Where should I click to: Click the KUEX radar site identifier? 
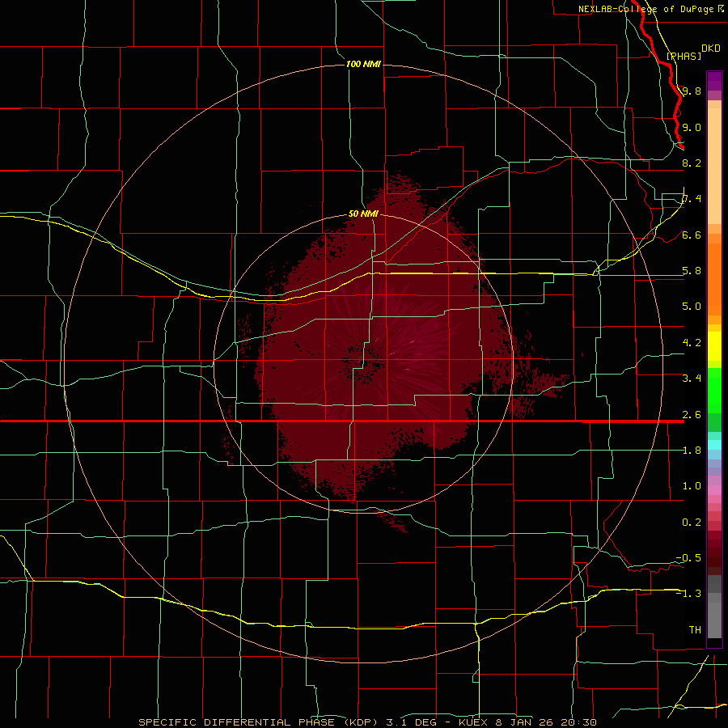tap(473, 722)
